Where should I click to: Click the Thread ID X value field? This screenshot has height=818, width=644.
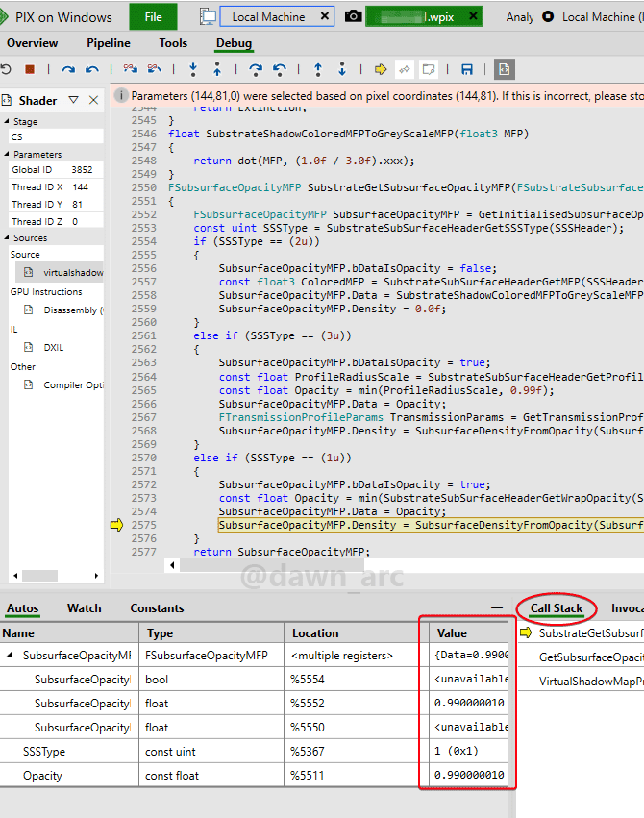pyautogui.click(x=87, y=186)
